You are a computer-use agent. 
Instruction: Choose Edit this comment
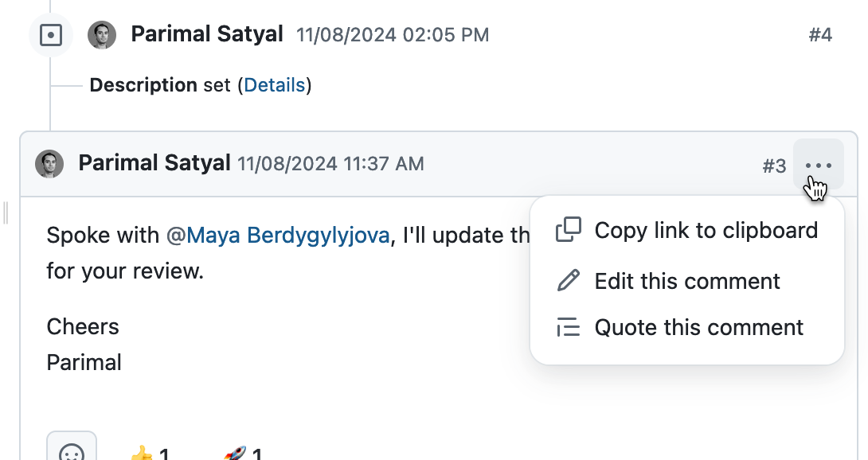[x=687, y=281]
